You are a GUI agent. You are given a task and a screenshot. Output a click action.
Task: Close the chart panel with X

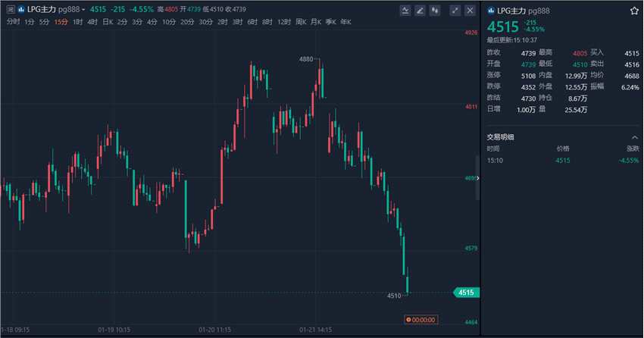[x=470, y=11]
